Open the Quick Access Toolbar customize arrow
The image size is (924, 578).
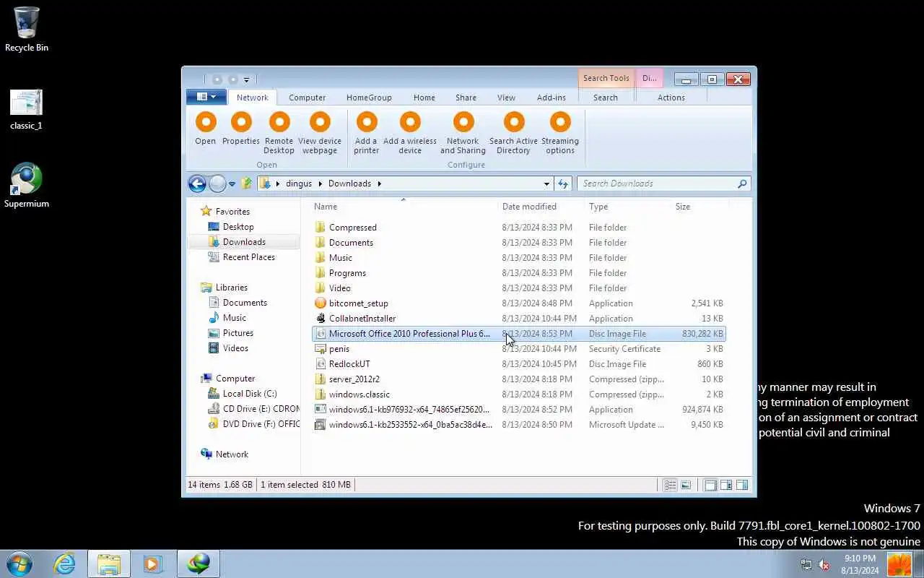(x=246, y=79)
